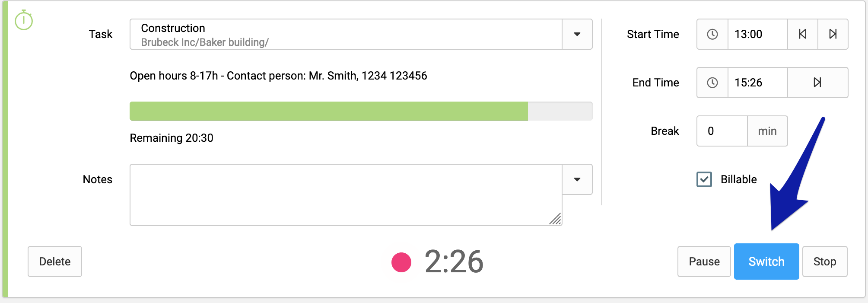Stop the time recording
The width and height of the screenshot is (868, 303).
825,262
